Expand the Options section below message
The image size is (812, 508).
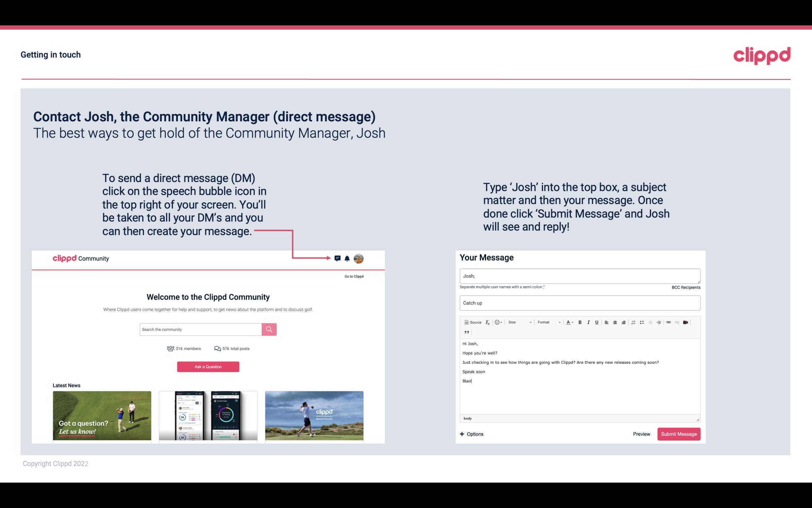(x=470, y=434)
